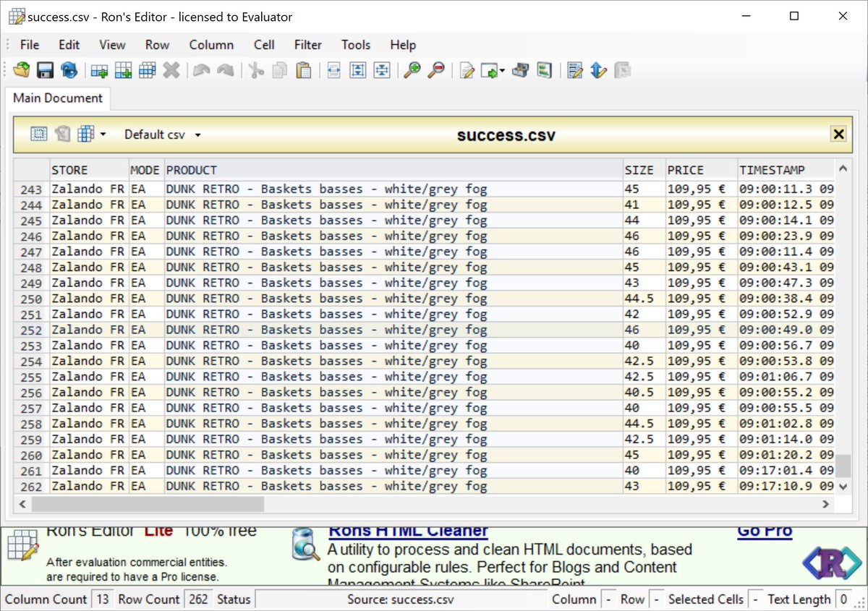The width and height of the screenshot is (868, 611).
Task: Click the table grid icon beside the delete X
Action: tap(148, 70)
